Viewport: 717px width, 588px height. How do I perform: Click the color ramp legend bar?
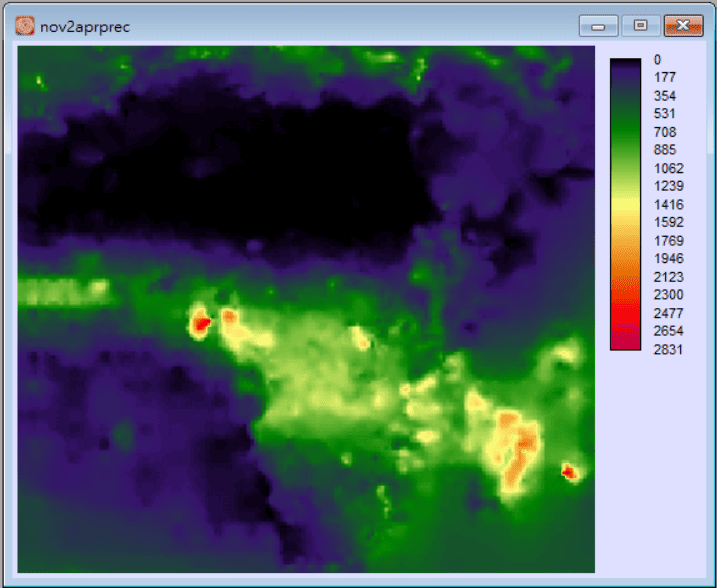625,204
